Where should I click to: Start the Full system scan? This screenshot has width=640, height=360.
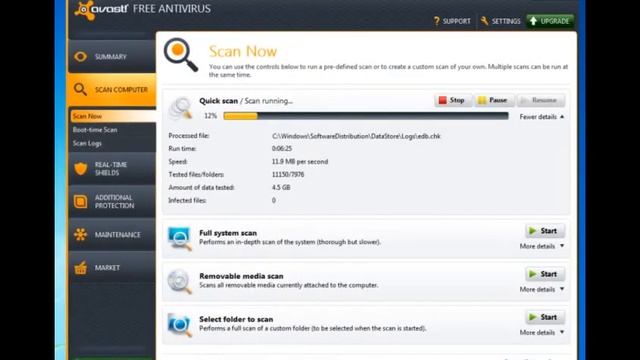pyautogui.click(x=545, y=231)
